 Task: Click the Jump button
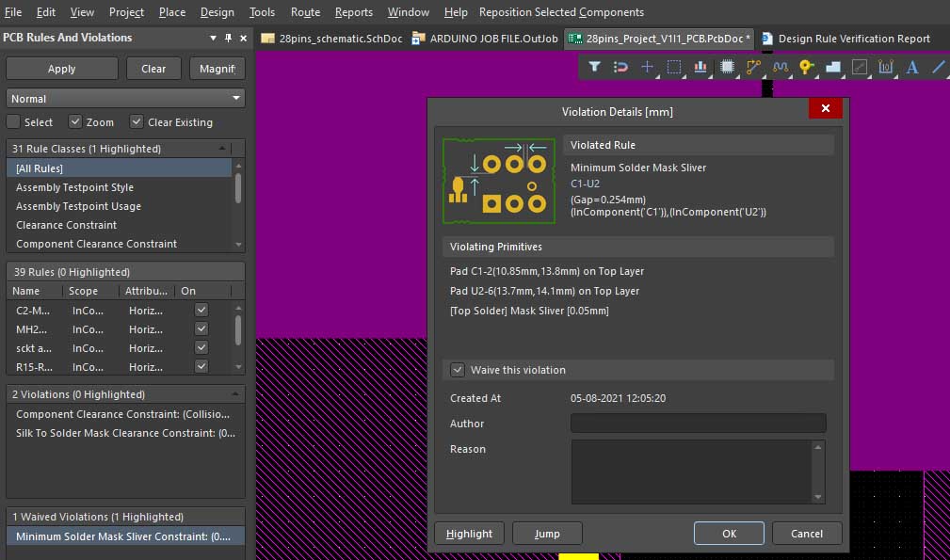[x=547, y=534]
